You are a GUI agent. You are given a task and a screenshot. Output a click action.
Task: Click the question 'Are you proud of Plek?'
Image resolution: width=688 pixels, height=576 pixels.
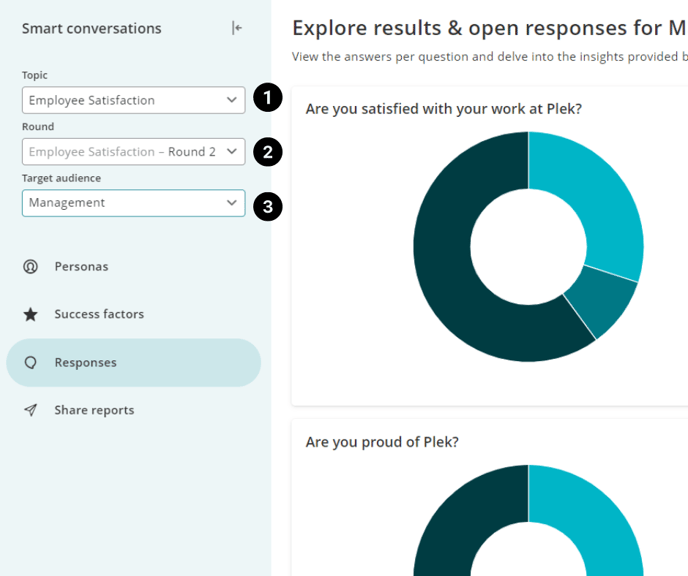coord(382,442)
